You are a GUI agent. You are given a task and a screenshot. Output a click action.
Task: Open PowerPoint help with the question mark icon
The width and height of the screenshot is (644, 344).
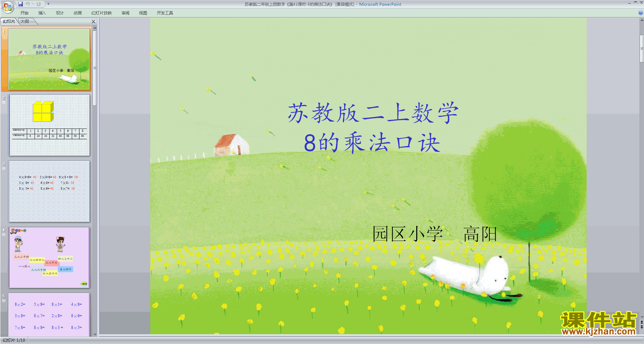(x=640, y=13)
